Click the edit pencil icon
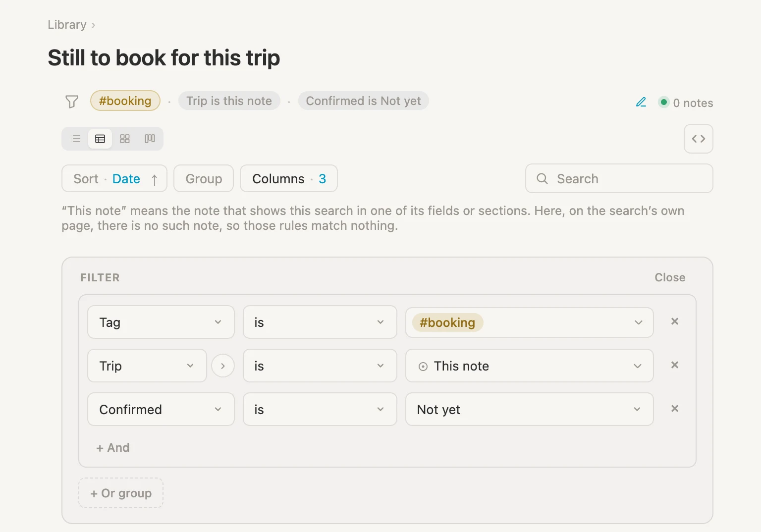Screen dimensions: 761x532 641,102
